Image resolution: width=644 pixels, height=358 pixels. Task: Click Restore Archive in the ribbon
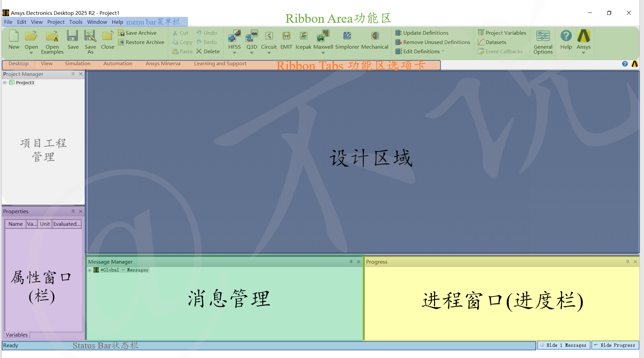coord(141,42)
